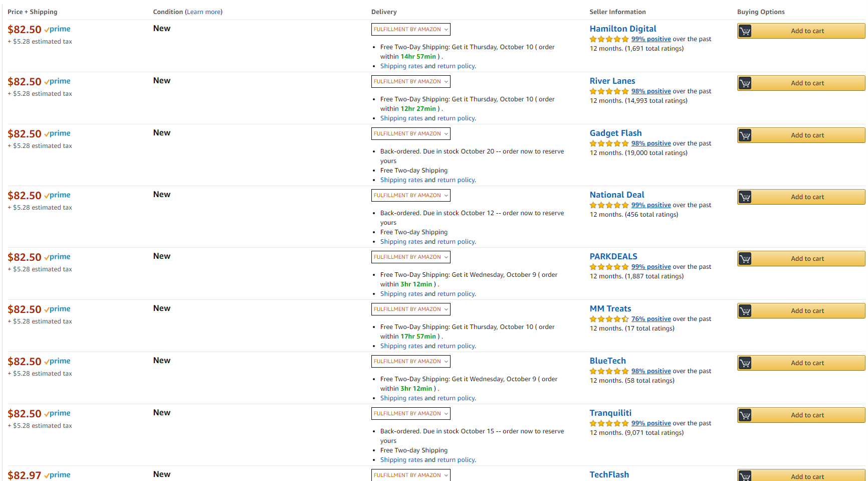Click the cart icon for PARKDEALS offer
The width and height of the screenshot is (868, 481).
[x=745, y=259]
